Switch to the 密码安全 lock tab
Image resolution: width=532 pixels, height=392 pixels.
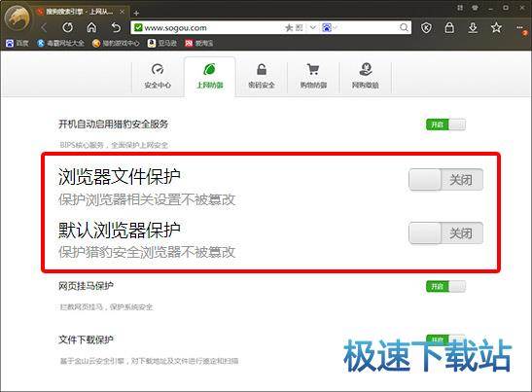(x=262, y=76)
